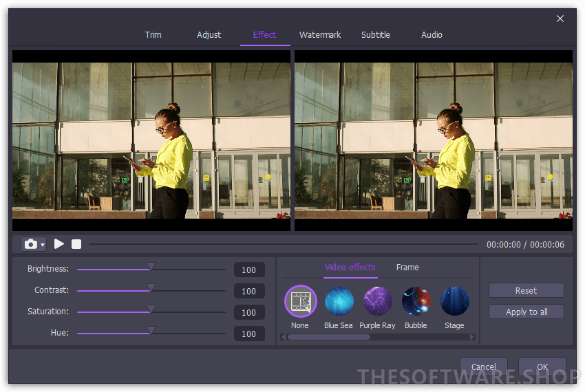The height and width of the screenshot is (392, 585).
Task: Open the Watermark tab
Action: (320, 35)
